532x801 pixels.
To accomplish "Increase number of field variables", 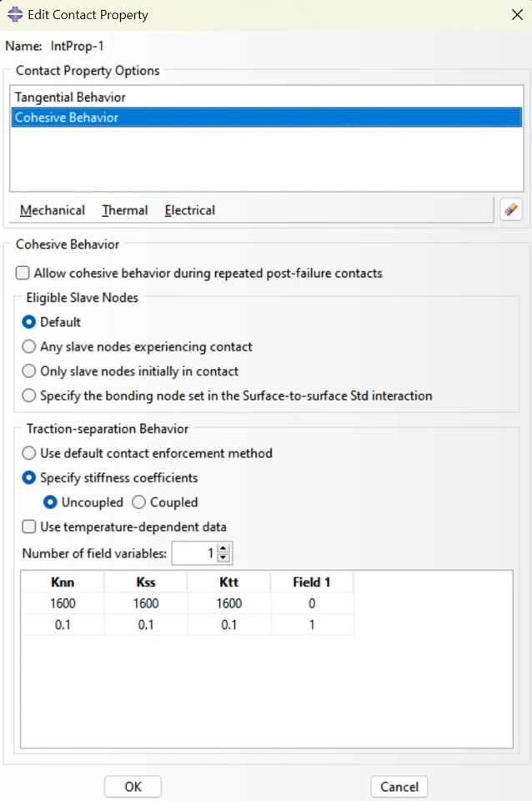I will (x=223, y=548).
